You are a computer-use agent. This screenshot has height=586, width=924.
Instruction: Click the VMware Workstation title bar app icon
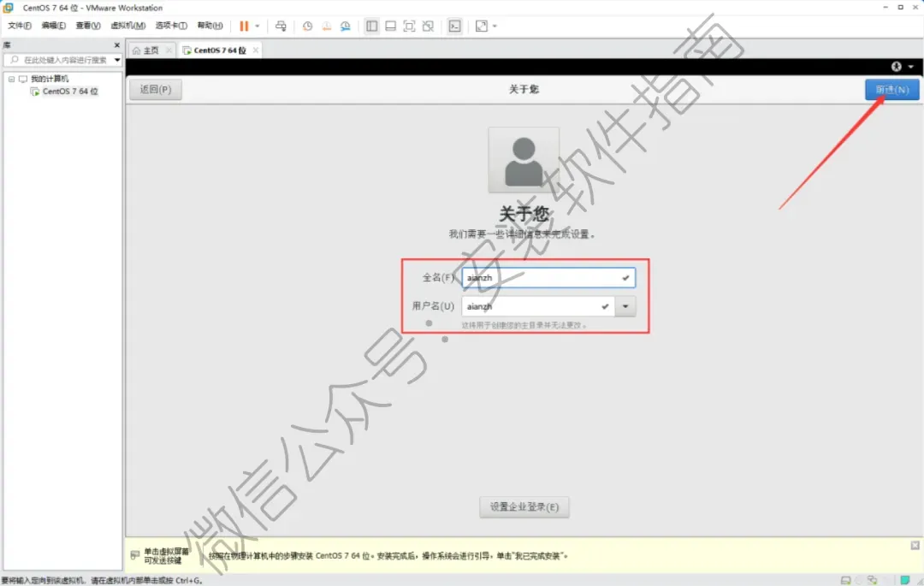[x=9, y=8]
